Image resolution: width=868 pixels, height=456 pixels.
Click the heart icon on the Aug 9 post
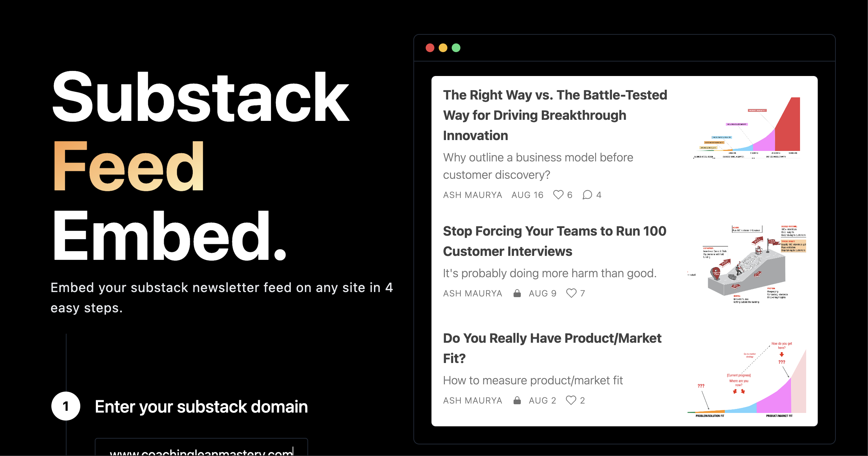coord(571,293)
